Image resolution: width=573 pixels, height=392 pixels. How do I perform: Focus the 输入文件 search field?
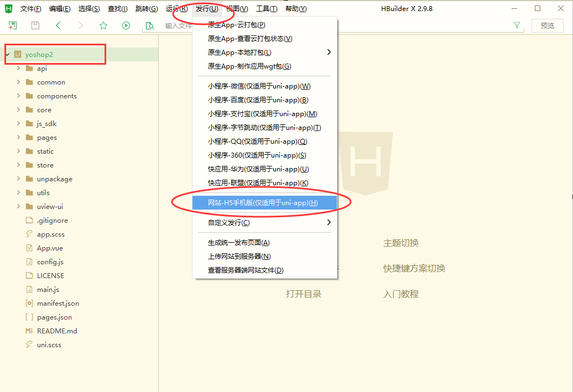coord(178,25)
